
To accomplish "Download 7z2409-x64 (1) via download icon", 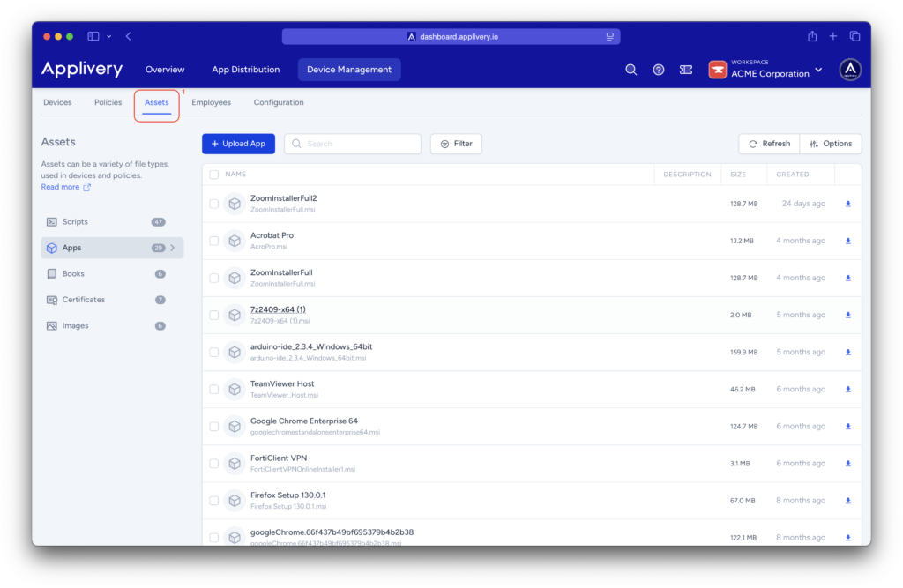I will (848, 315).
